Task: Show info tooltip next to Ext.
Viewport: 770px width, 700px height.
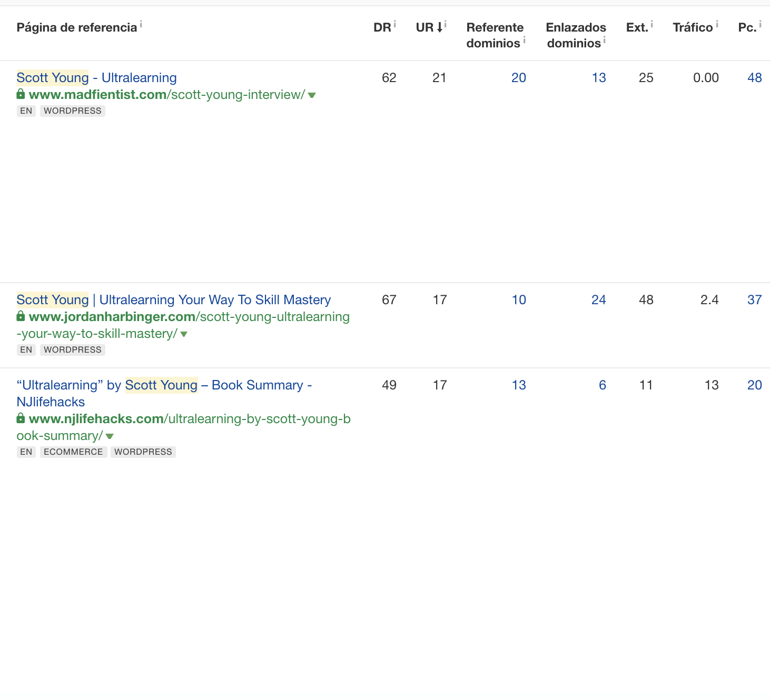Action: point(652,24)
